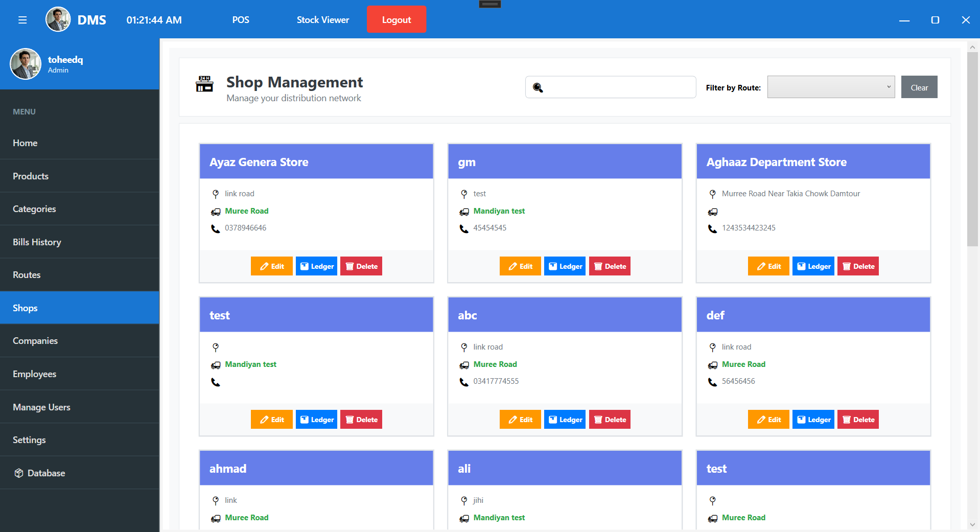Clear the route filter with Clear button
The image size is (980, 532).
pos(919,87)
